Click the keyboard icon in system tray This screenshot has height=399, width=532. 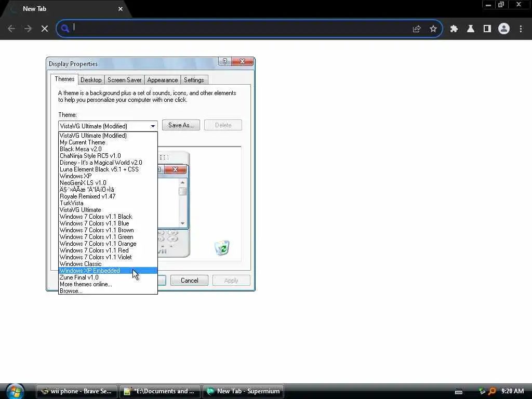(x=459, y=392)
